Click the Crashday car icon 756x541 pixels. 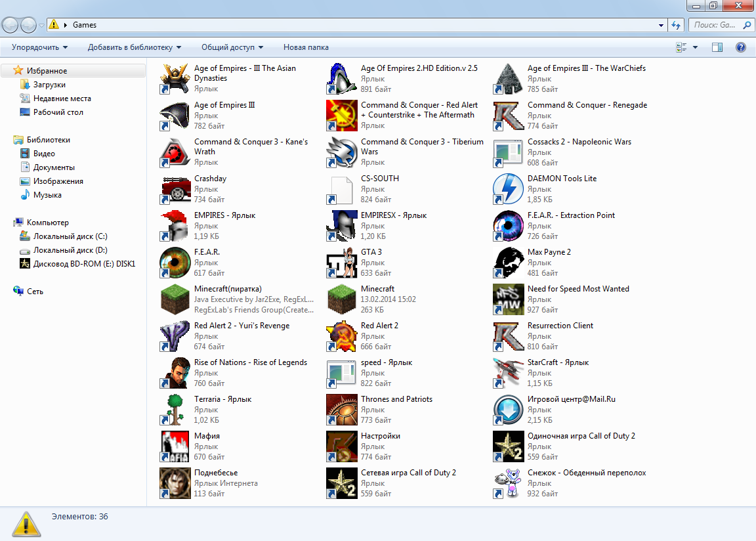(175, 189)
